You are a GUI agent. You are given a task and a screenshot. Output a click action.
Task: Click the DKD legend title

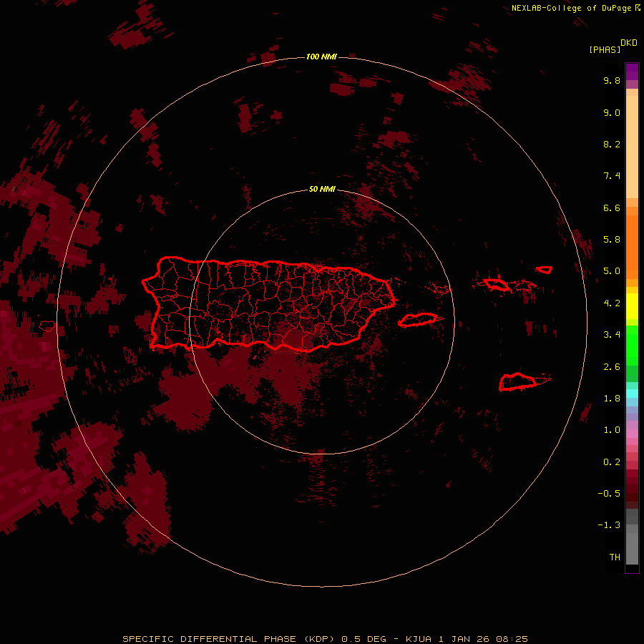click(628, 42)
